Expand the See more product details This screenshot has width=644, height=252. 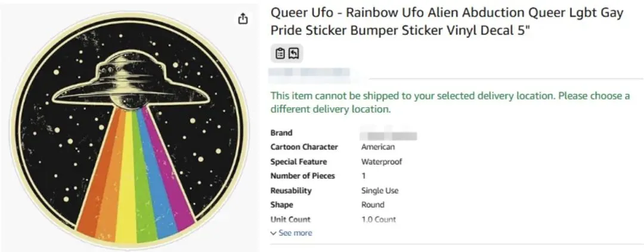tap(292, 233)
